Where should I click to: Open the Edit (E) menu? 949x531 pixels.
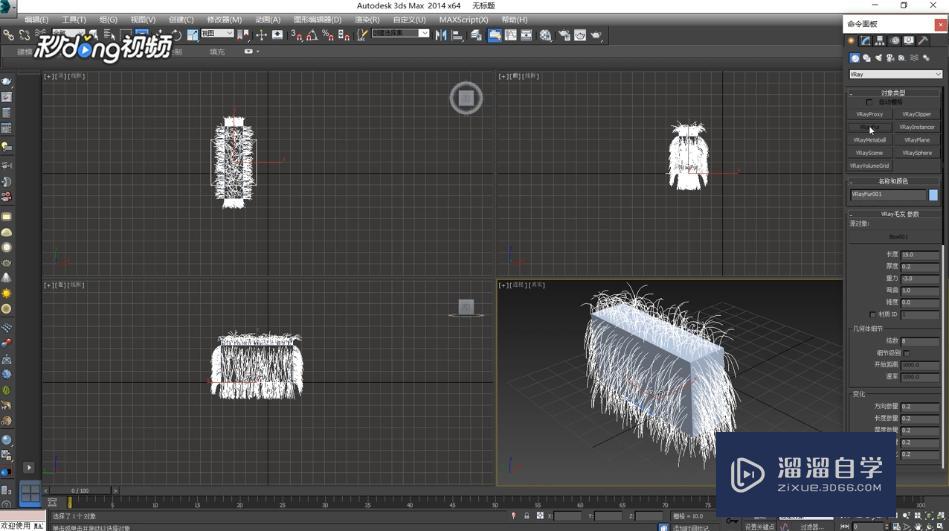click(x=36, y=20)
